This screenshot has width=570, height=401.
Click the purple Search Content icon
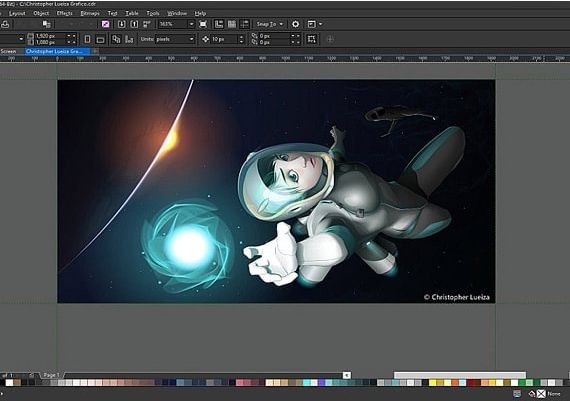coord(105,24)
